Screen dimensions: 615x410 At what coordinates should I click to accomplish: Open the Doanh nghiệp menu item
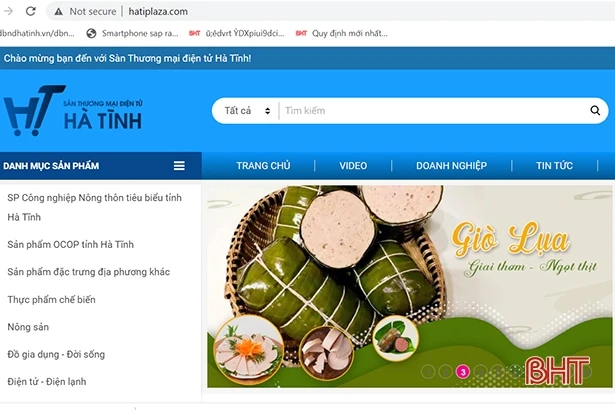pos(451,166)
